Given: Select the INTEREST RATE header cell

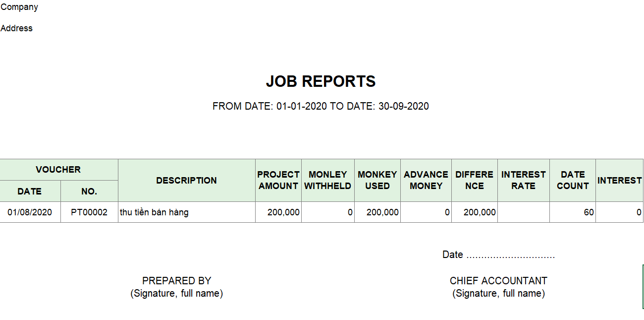Looking at the screenshot, I should tap(523, 181).
